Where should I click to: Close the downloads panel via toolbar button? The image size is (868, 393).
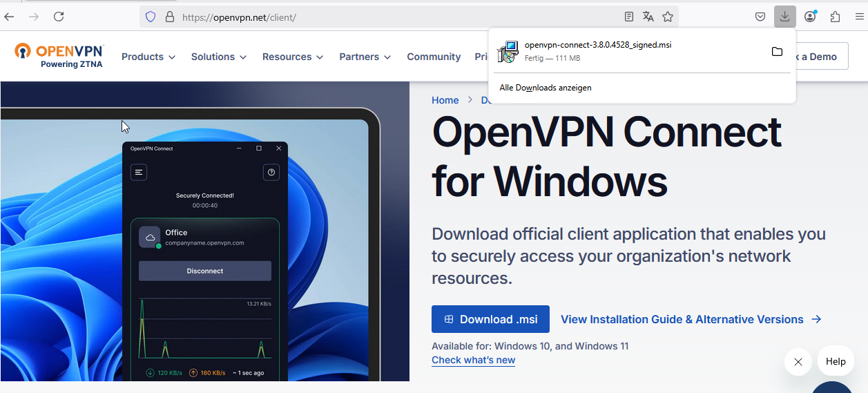click(x=784, y=17)
